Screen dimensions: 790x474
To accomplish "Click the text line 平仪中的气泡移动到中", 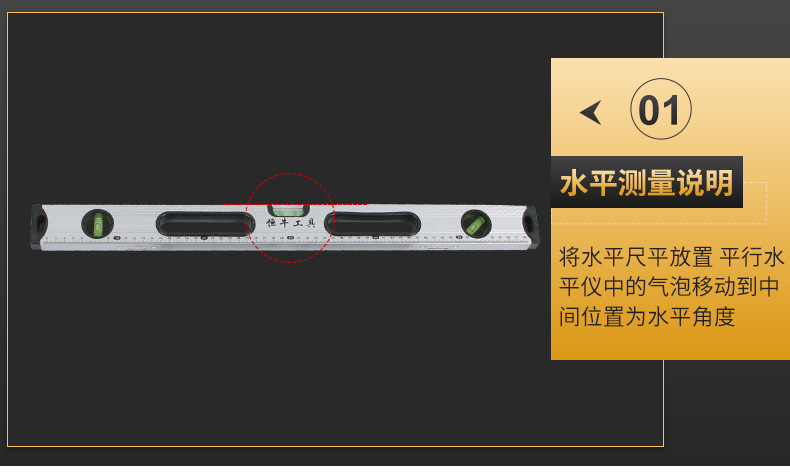I will [x=669, y=287].
